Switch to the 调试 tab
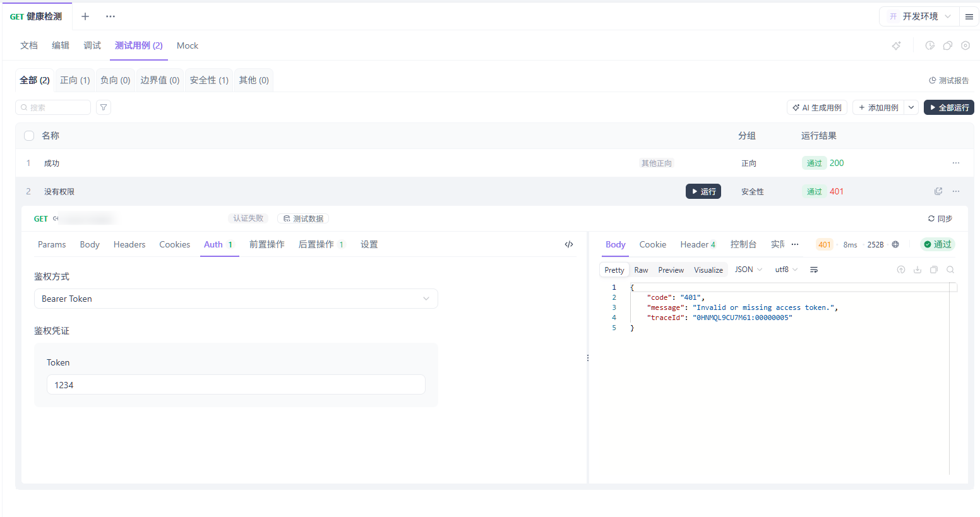The height and width of the screenshot is (517, 980). point(92,45)
